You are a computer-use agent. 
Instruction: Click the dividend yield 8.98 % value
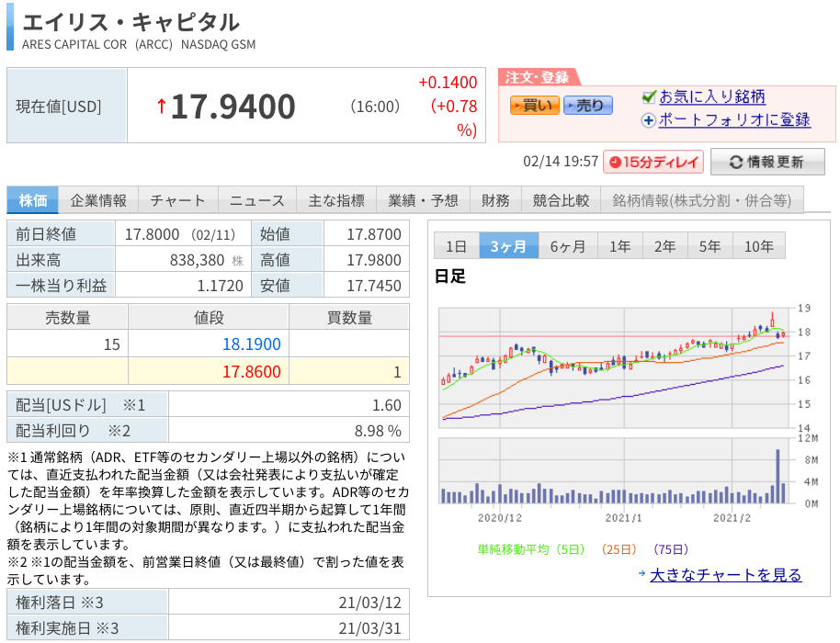(378, 431)
